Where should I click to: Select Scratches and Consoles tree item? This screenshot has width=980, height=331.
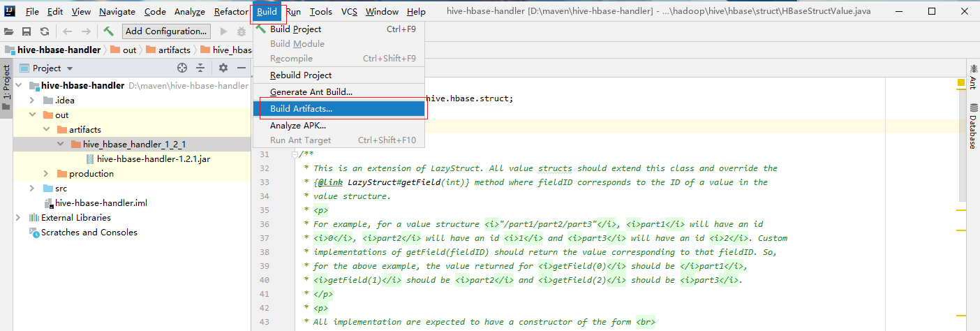[89, 233]
